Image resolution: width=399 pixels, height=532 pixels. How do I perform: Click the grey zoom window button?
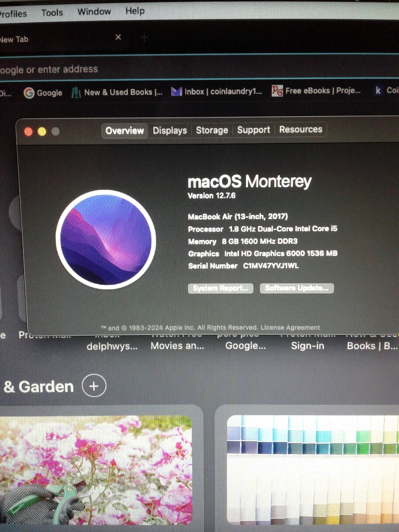pyautogui.click(x=55, y=132)
